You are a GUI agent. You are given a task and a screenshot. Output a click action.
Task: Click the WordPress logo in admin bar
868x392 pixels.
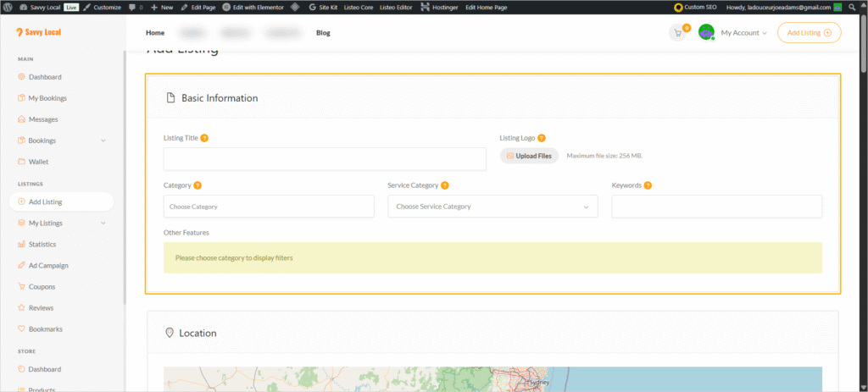(x=8, y=7)
